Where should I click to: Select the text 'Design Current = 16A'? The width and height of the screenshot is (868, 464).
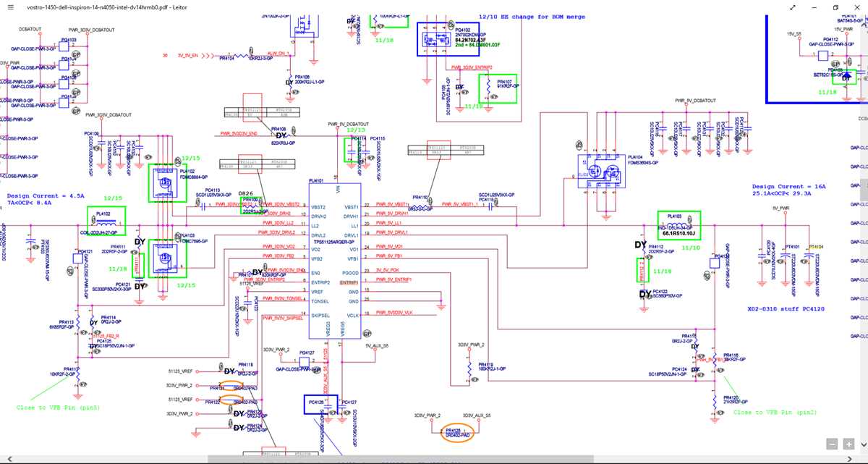click(x=788, y=187)
